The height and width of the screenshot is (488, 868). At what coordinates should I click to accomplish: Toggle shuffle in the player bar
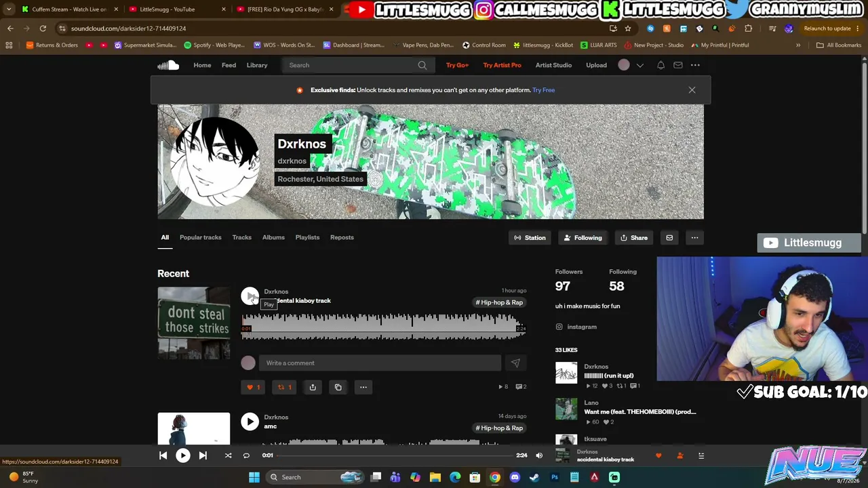(228, 455)
